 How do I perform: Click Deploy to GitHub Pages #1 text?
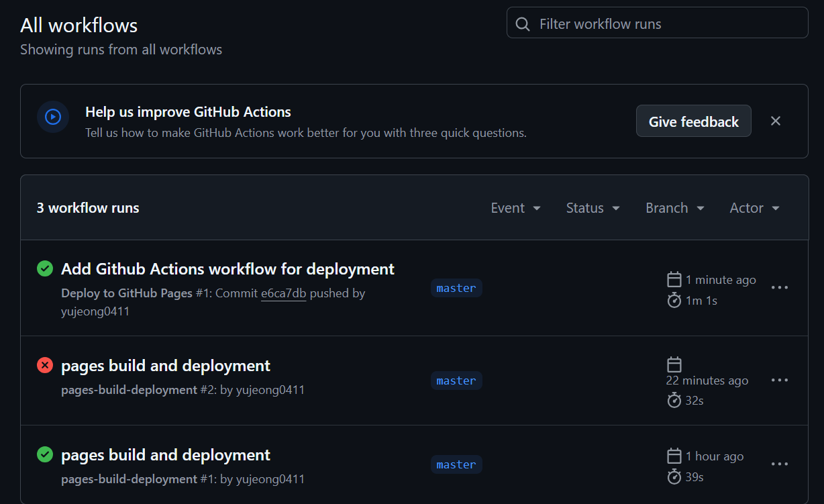pos(136,293)
